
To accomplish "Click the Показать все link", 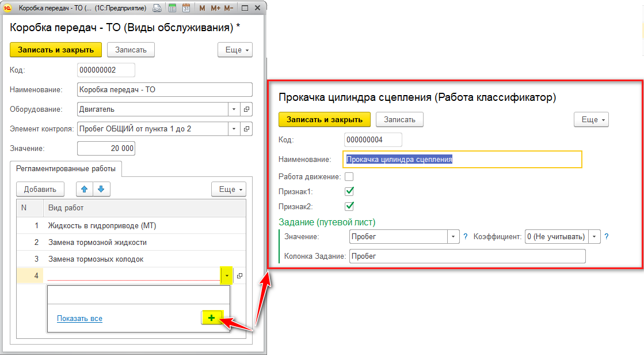I will (x=79, y=318).
